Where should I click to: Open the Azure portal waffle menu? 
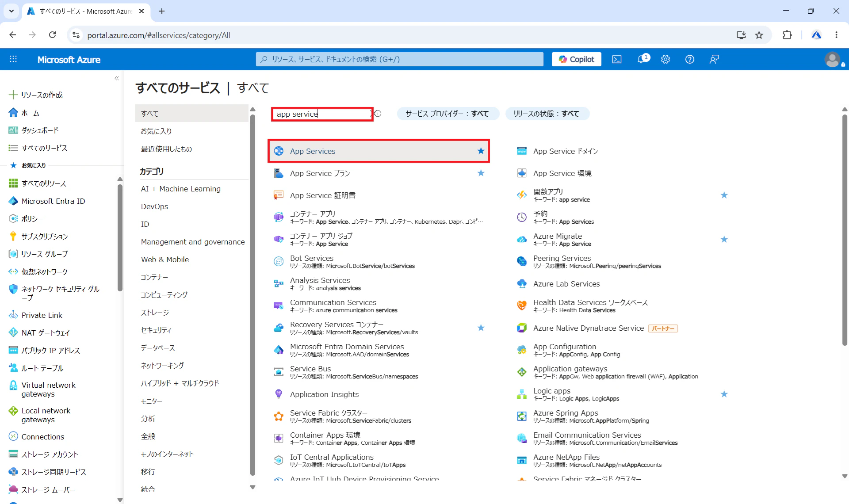coord(13,59)
